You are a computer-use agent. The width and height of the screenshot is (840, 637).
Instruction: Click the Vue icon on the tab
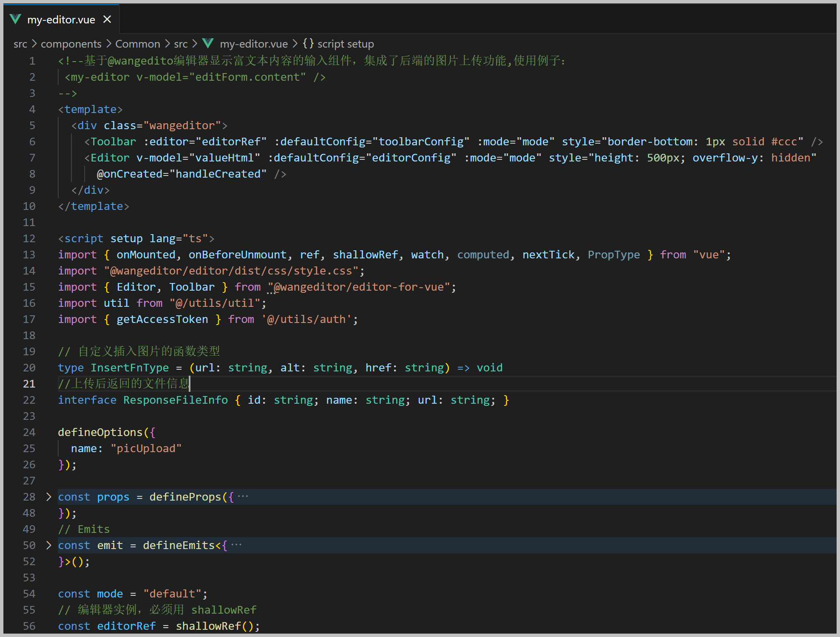[x=15, y=19]
